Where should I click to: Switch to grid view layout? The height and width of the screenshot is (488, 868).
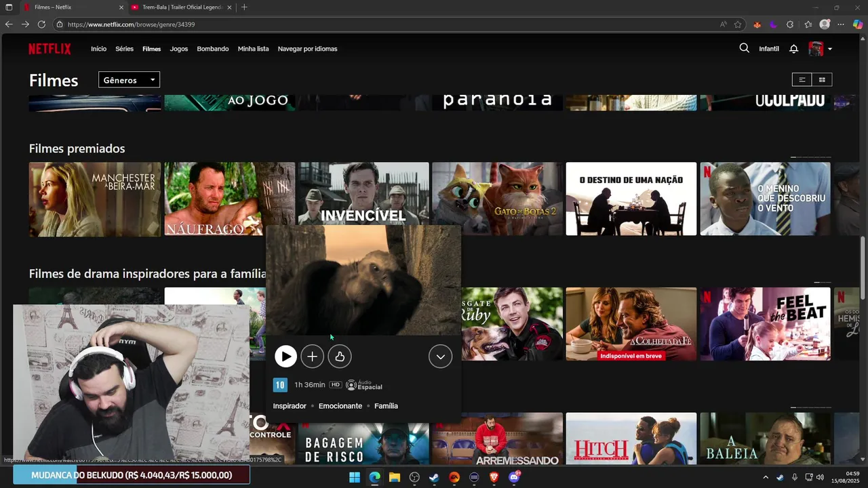(x=822, y=80)
